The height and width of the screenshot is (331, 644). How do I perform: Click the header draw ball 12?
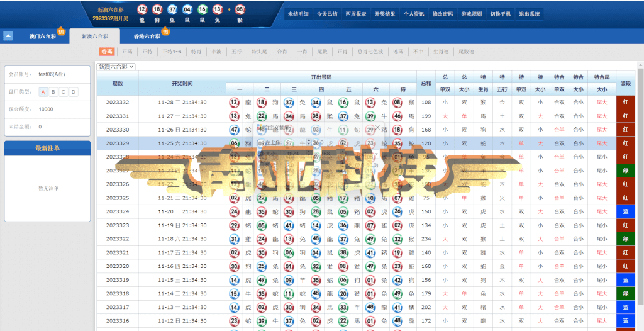click(142, 9)
